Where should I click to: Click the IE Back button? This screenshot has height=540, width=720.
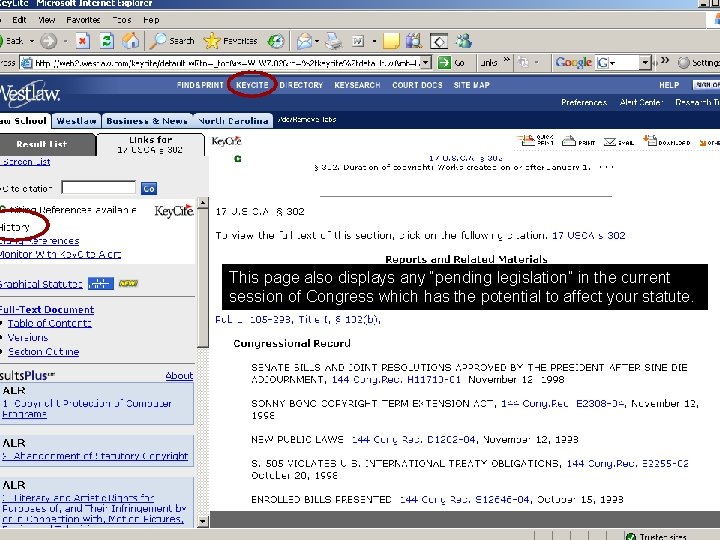coord(12,41)
